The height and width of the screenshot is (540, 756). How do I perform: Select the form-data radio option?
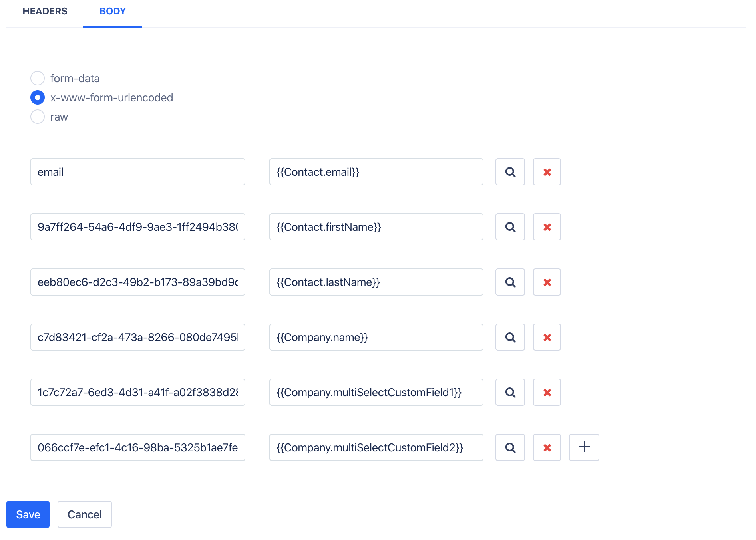pyautogui.click(x=38, y=78)
